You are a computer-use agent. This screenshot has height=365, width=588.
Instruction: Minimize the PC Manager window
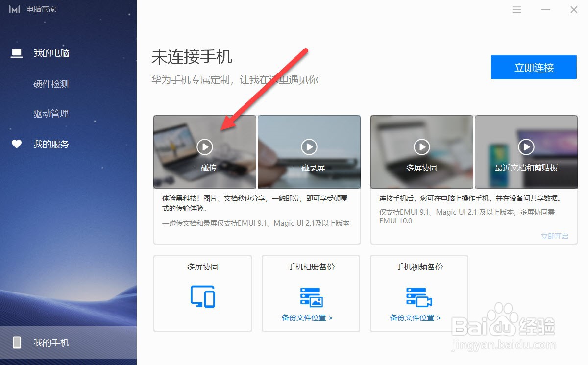coord(546,9)
